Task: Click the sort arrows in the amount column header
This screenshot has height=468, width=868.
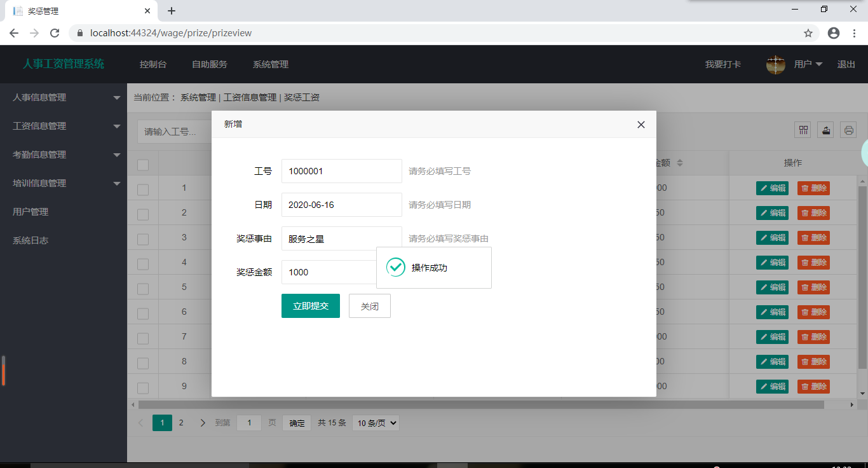Action: pos(679,163)
